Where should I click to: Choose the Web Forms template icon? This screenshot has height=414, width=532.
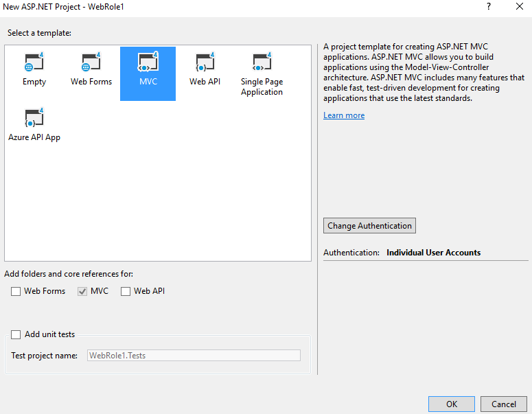pyautogui.click(x=91, y=62)
